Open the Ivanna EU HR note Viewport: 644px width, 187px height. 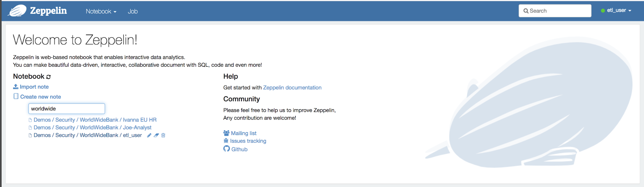[95, 120]
